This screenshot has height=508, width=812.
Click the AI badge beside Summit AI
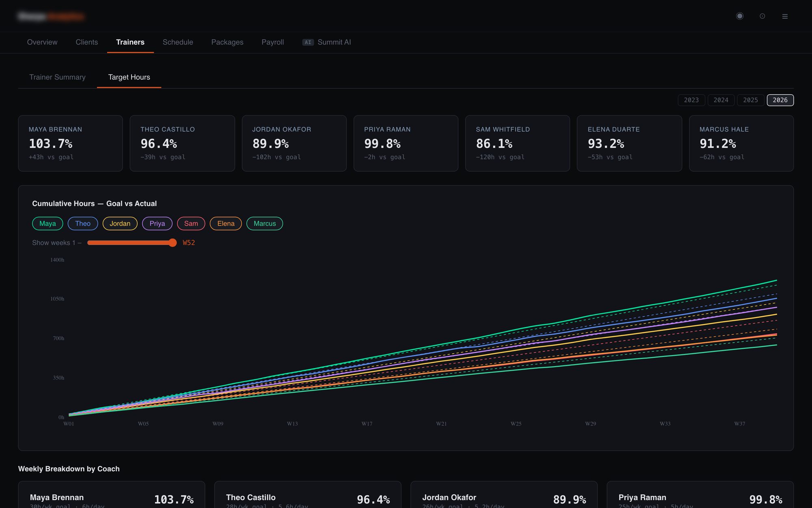click(308, 42)
